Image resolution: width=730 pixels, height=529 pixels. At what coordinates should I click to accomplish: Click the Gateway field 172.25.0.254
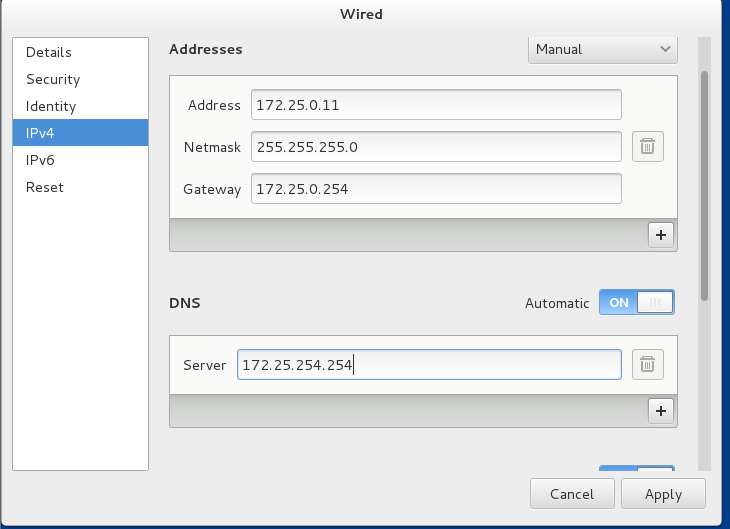point(436,189)
